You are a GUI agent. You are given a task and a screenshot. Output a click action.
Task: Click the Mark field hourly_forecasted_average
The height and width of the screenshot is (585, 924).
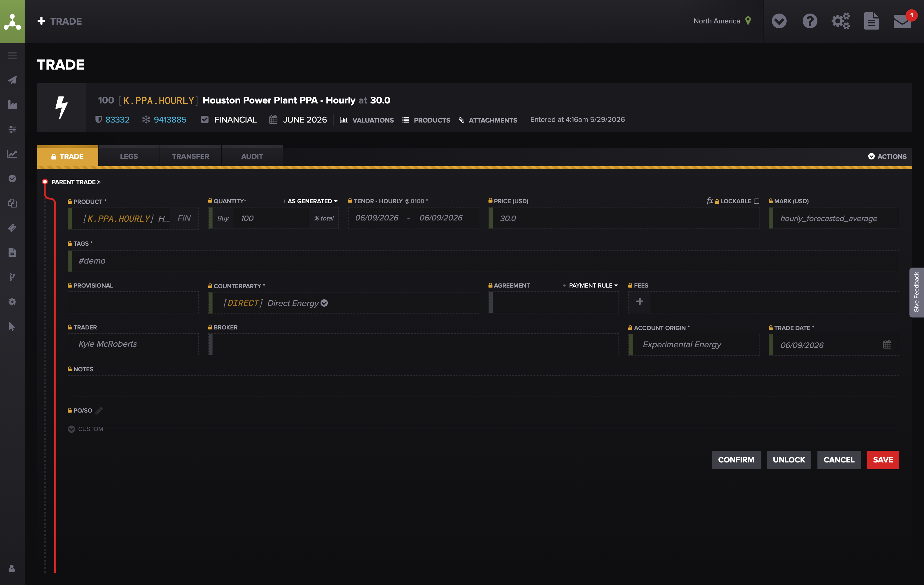click(834, 218)
